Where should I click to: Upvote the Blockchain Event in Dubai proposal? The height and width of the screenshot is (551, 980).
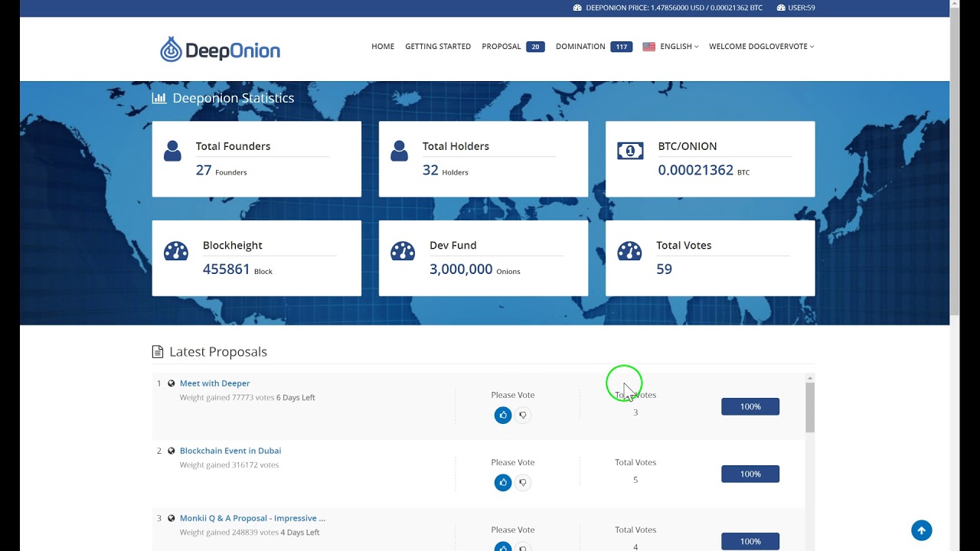click(x=503, y=482)
